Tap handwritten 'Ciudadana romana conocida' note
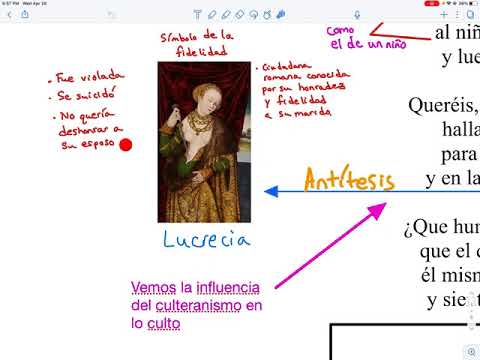 303,90
